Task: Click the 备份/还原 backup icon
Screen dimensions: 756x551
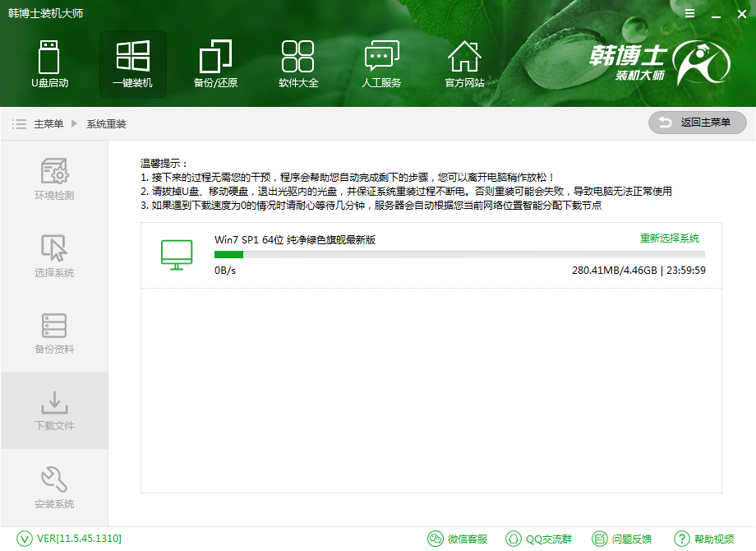Action: (x=215, y=63)
